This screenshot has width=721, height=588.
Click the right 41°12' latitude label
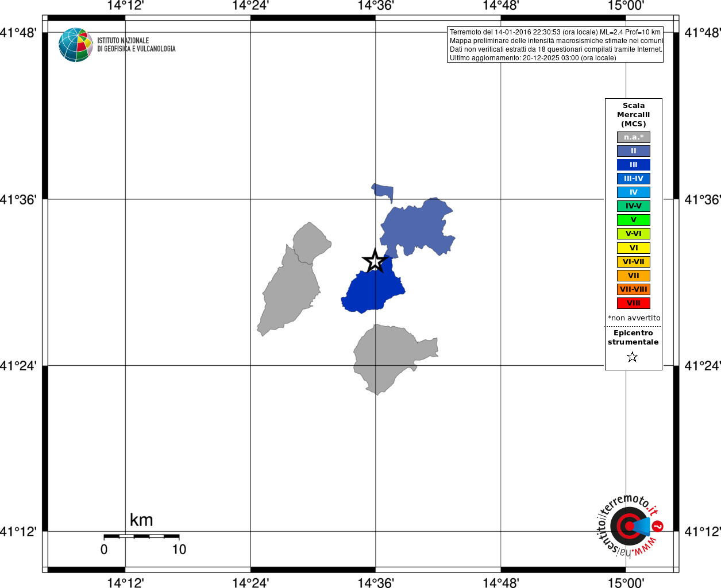tap(702, 532)
